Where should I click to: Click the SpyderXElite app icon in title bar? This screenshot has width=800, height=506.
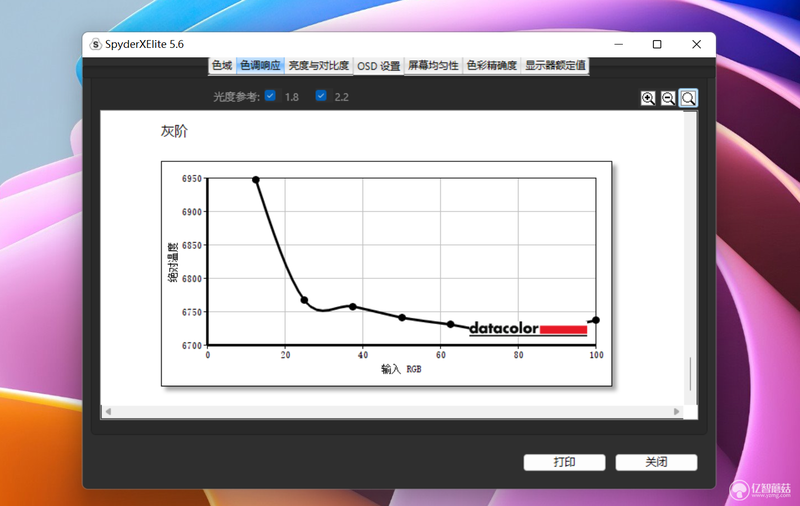pos(95,44)
